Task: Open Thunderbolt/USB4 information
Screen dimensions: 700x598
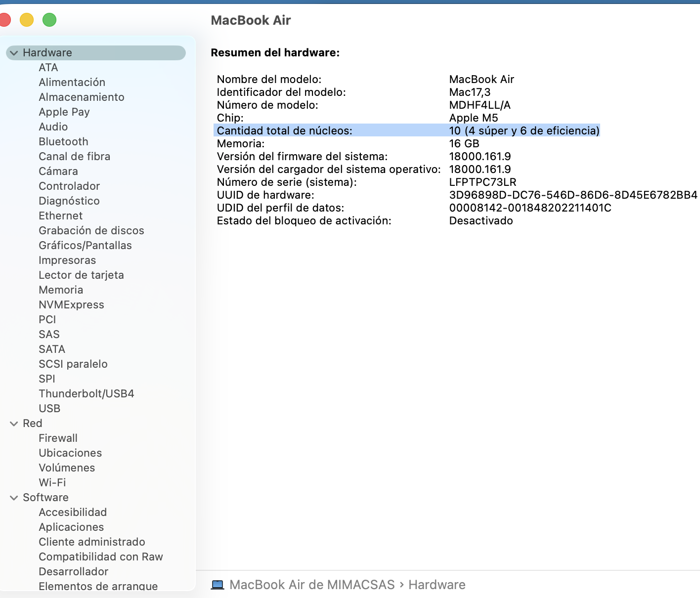Action: [87, 394]
